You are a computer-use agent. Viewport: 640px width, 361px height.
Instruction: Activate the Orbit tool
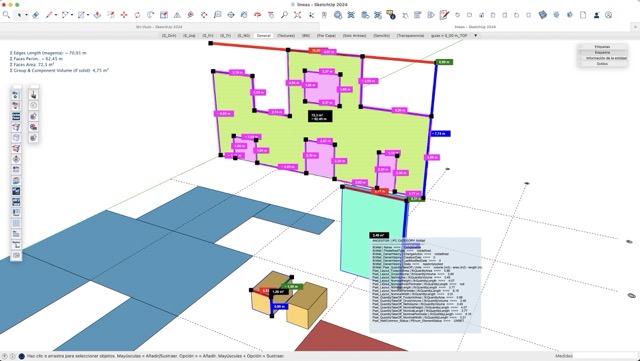tap(257, 15)
